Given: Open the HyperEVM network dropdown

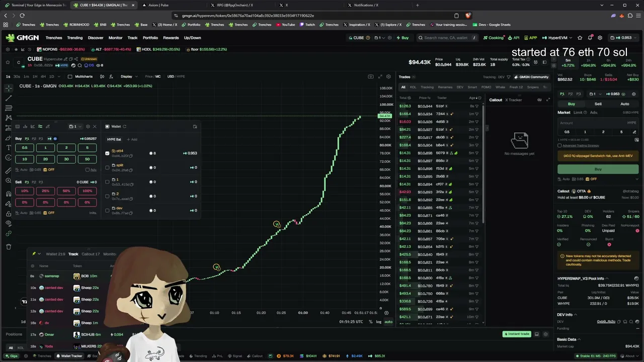Looking at the screenshot, I should pos(557,38).
